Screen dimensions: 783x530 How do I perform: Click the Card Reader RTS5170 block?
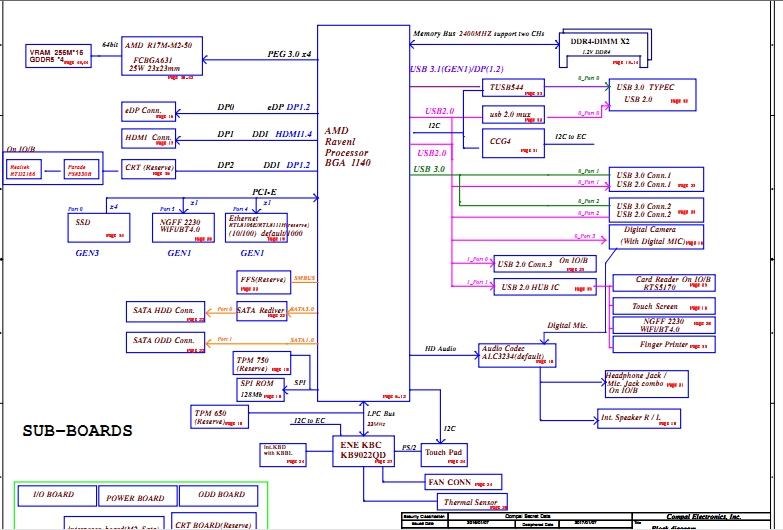tap(664, 283)
